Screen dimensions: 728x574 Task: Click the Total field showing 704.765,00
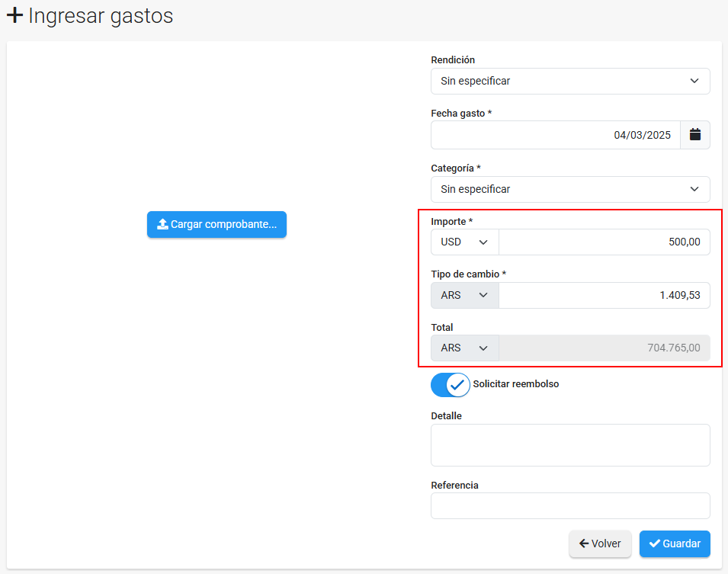(x=604, y=348)
